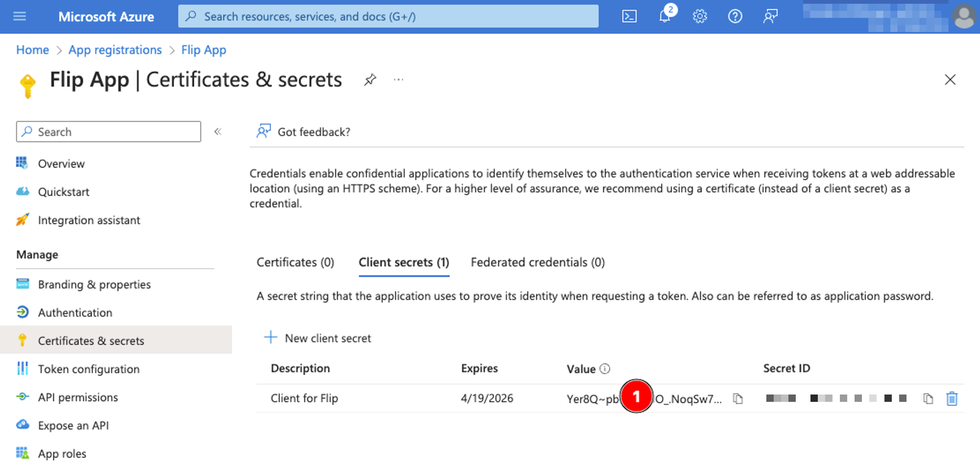Select the Client for Flip description cell

coord(304,398)
